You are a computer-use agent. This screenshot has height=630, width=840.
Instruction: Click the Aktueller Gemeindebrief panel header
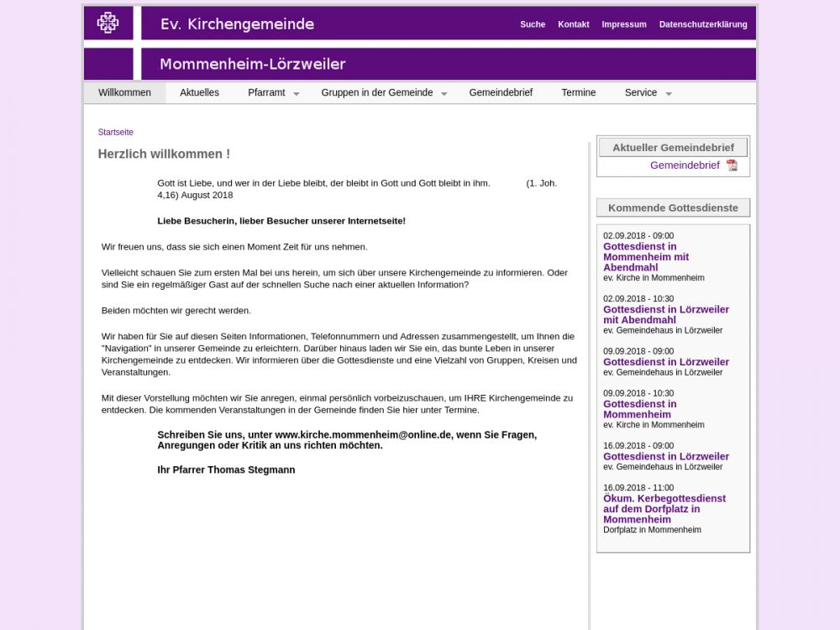[x=673, y=148]
